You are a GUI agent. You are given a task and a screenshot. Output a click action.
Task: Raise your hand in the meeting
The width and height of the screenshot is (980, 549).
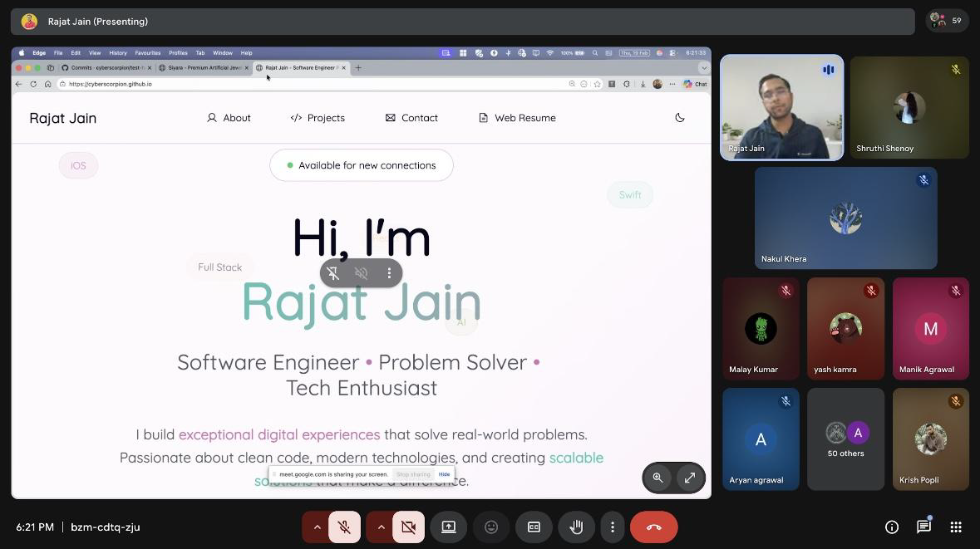[x=576, y=527]
